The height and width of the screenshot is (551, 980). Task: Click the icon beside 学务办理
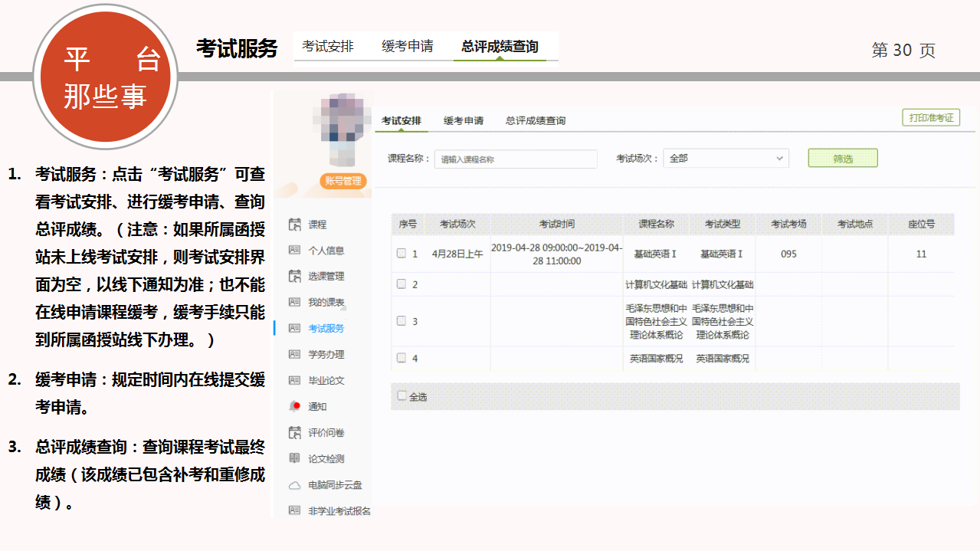point(294,355)
